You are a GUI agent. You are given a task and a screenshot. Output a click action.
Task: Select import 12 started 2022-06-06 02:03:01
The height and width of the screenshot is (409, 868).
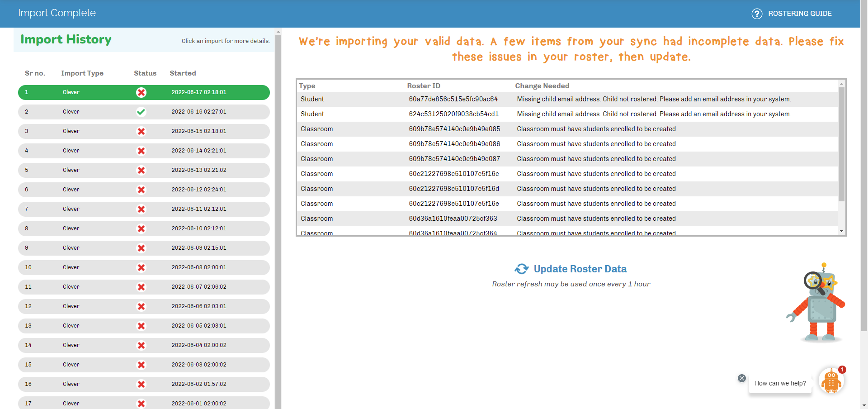point(144,306)
